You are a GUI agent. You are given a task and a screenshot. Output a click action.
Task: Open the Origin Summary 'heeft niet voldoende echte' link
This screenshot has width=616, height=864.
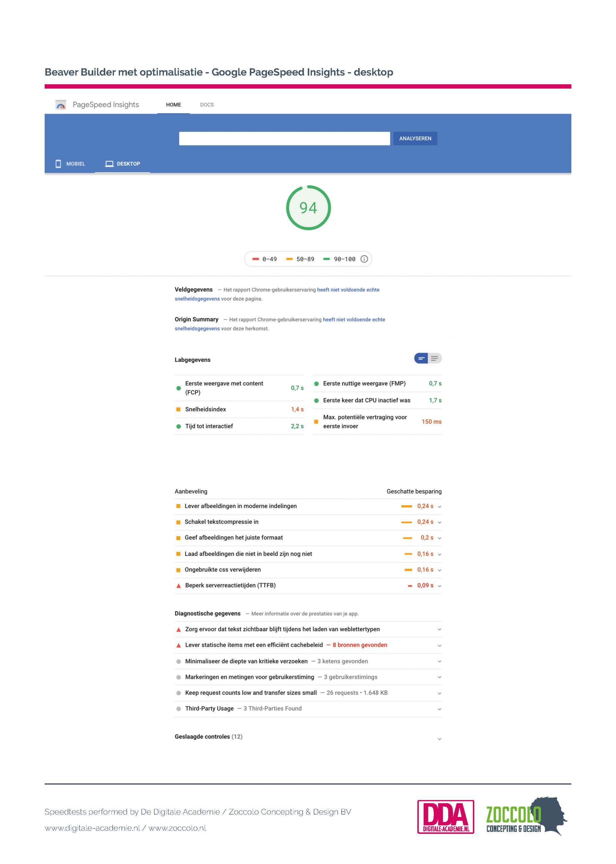(354, 320)
